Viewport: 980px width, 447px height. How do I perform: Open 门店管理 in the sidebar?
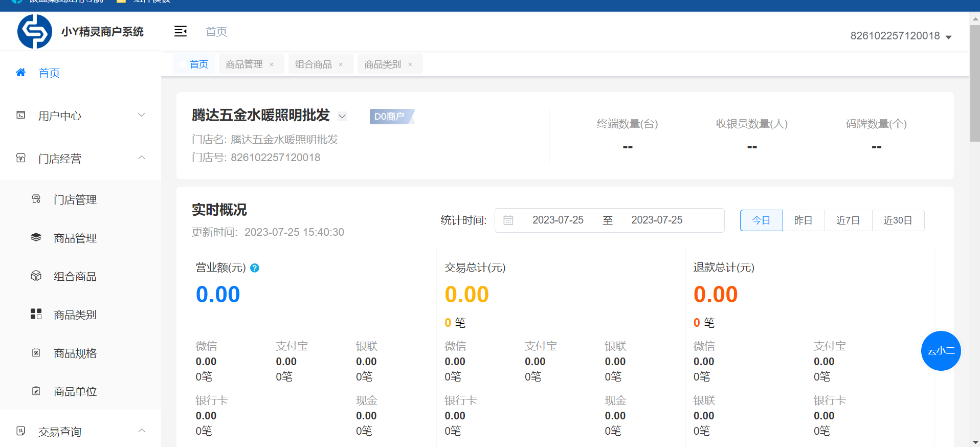[x=80, y=199]
